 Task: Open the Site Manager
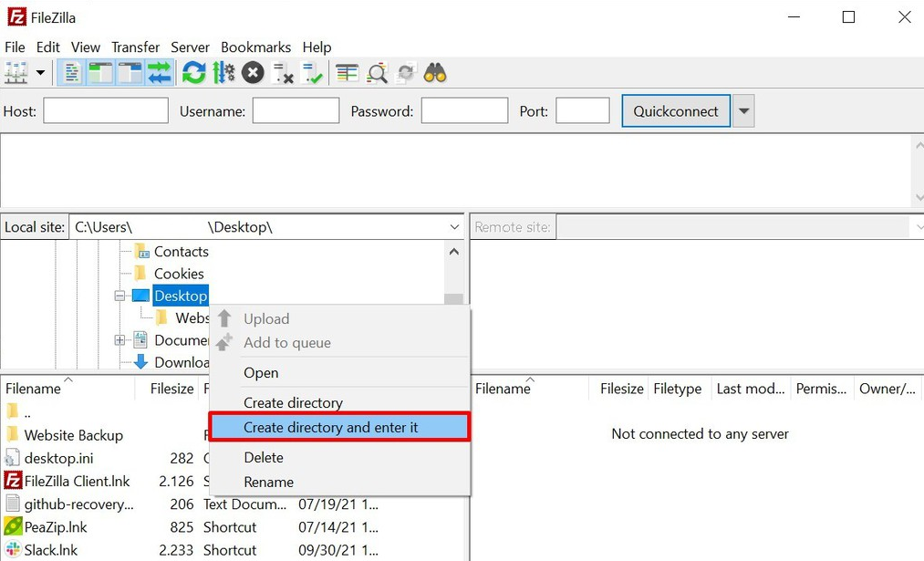pos(16,72)
